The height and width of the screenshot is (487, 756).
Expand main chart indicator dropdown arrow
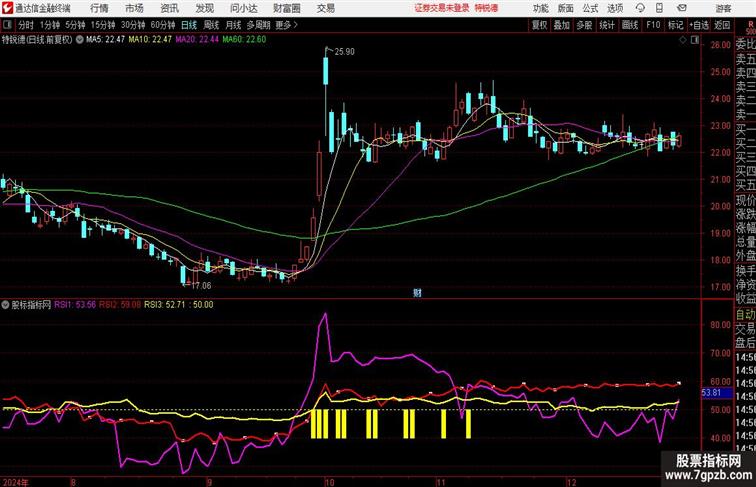(x=80, y=40)
